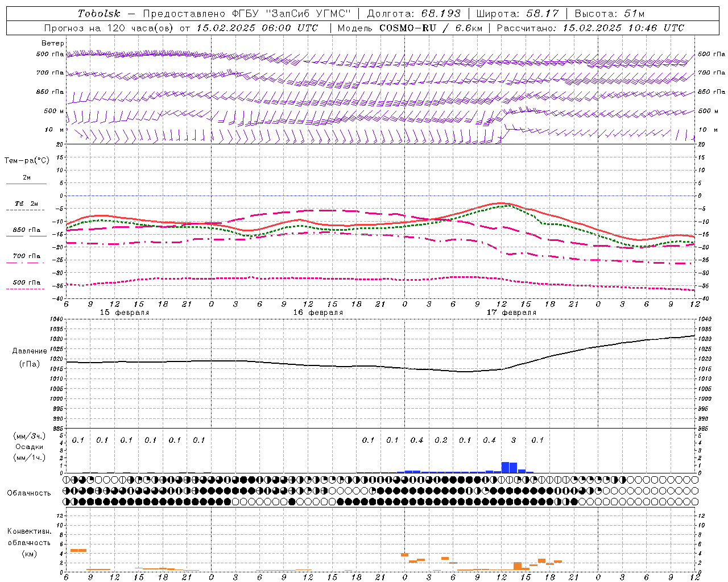Viewport: 728px width, 582px height.
Task: Click the 'Давление' pressure panel label
Action: 30,351
